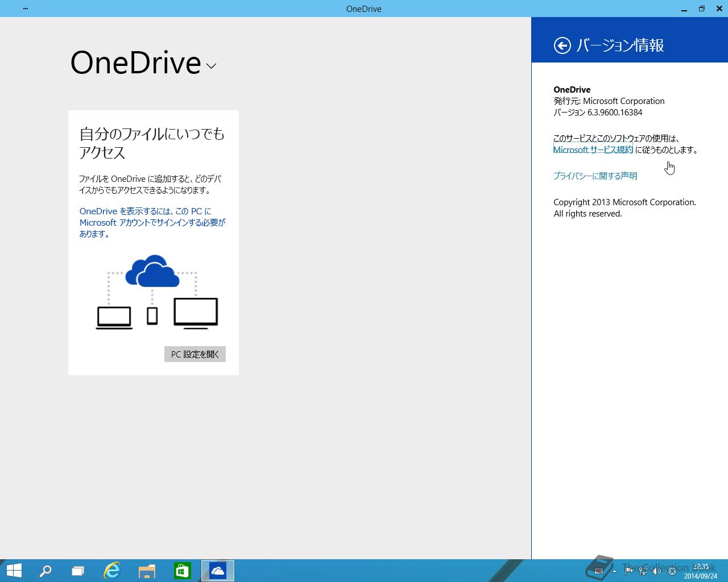Click the Microsoft account sign-in notice link

[x=152, y=222]
